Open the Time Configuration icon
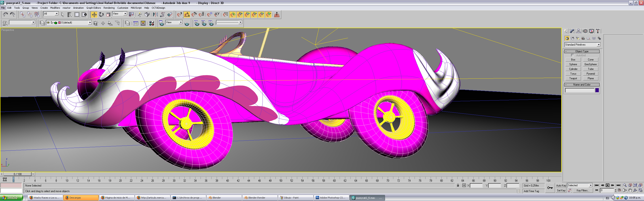644x201 pixels. 619,191
